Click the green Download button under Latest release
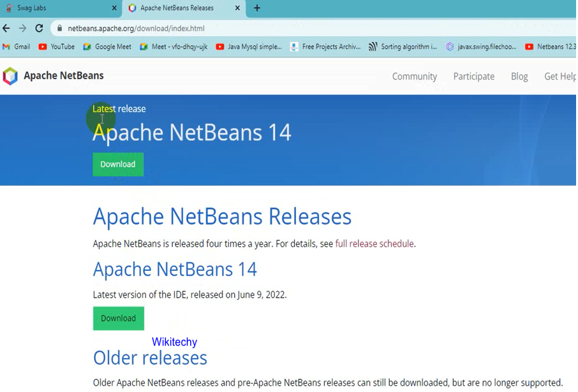578x392 pixels. click(117, 164)
